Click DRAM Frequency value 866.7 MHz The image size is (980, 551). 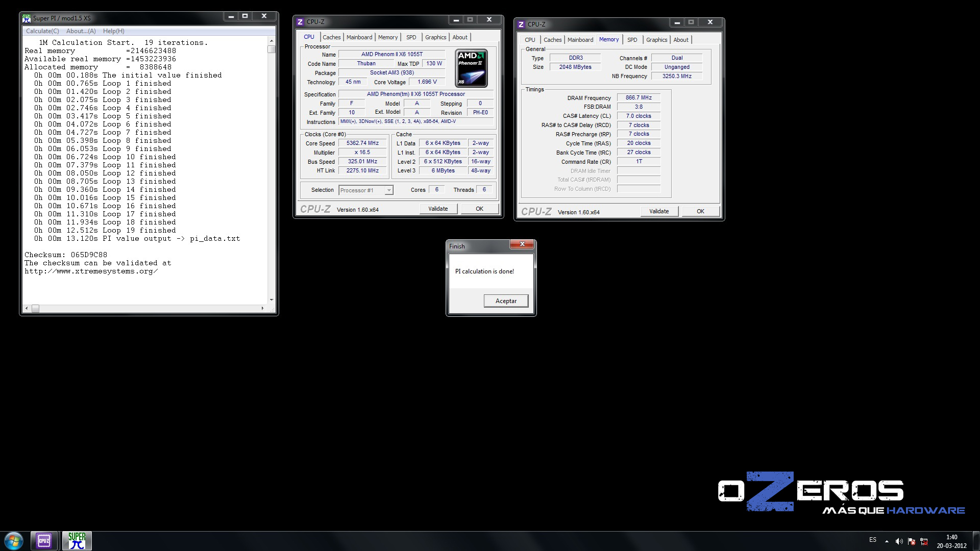639,98
